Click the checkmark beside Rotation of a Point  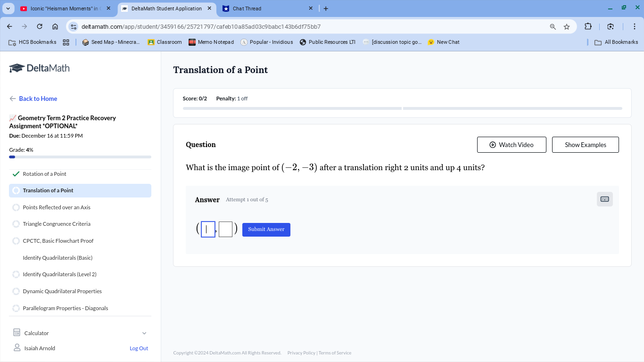click(16, 174)
